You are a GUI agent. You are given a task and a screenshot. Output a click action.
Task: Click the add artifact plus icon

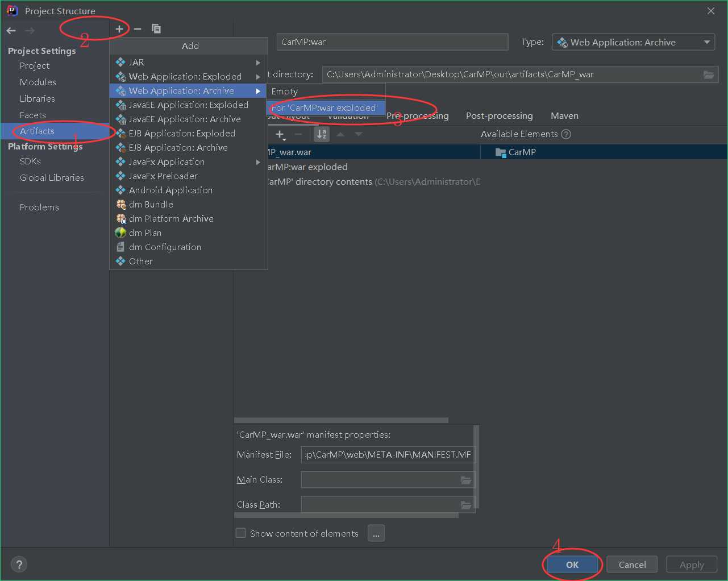pyautogui.click(x=119, y=28)
